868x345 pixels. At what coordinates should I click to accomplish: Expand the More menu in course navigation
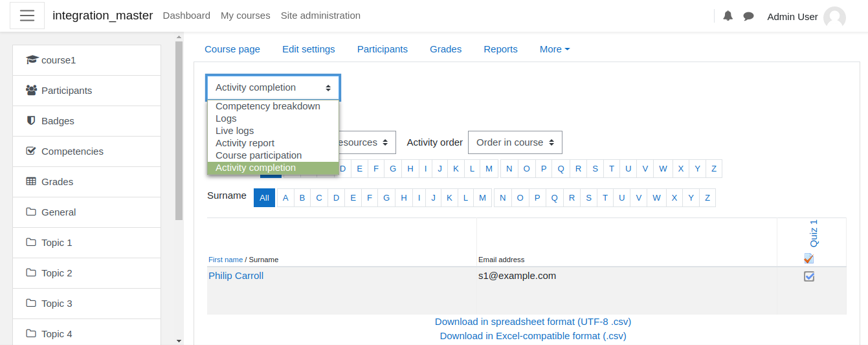[x=555, y=49]
